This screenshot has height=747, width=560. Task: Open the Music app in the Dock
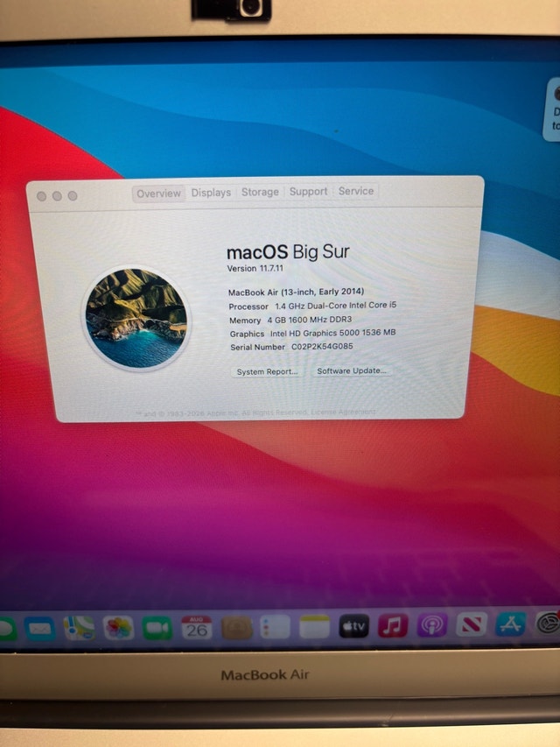click(x=393, y=625)
